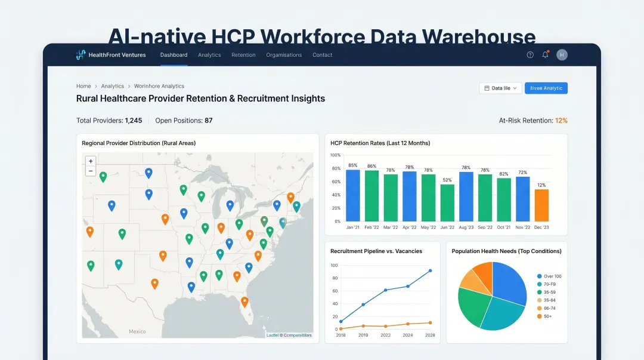The height and width of the screenshot is (360, 644).
Task: Switch to the Retention tab
Action: (x=243, y=54)
